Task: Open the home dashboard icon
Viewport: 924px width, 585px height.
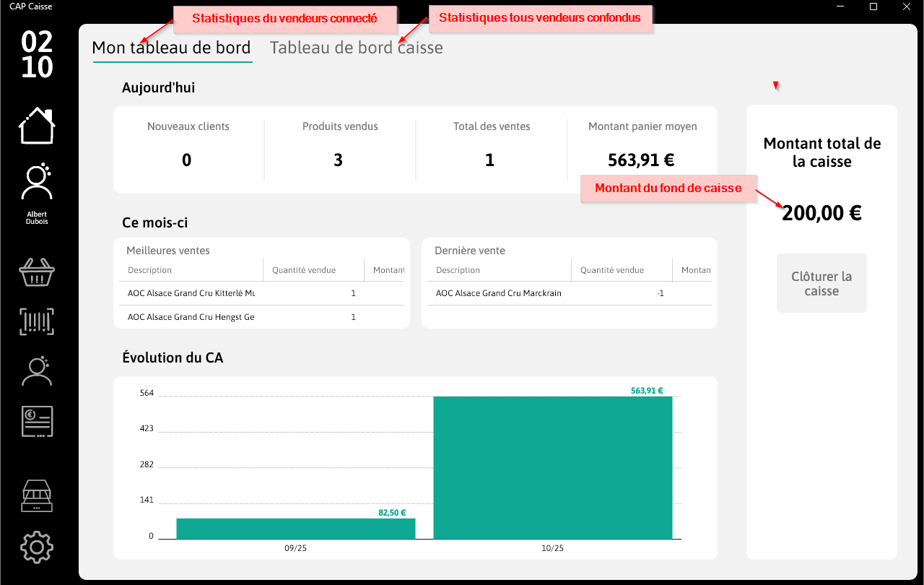Action: (37, 126)
